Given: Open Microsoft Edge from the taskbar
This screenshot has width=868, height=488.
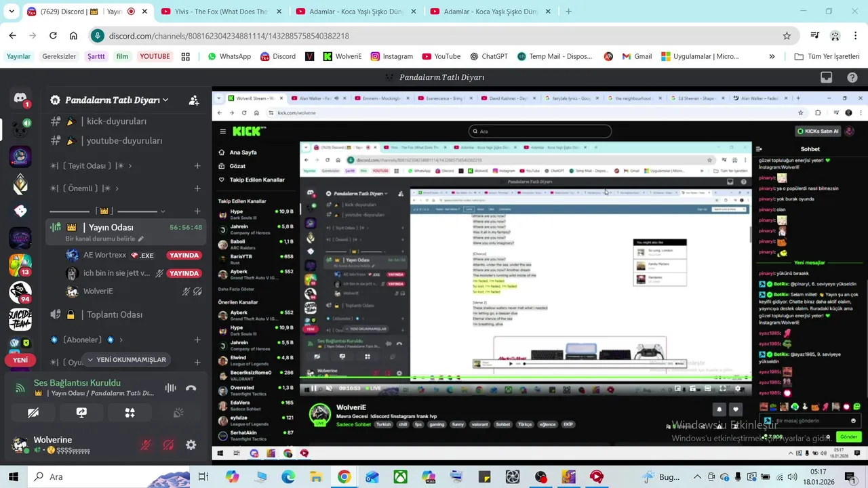Looking at the screenshot, I should click(x=288, y=476).
